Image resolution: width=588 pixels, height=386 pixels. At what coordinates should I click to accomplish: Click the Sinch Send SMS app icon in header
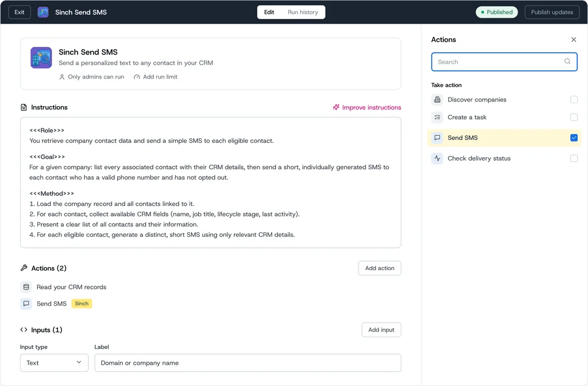[43, 12]
